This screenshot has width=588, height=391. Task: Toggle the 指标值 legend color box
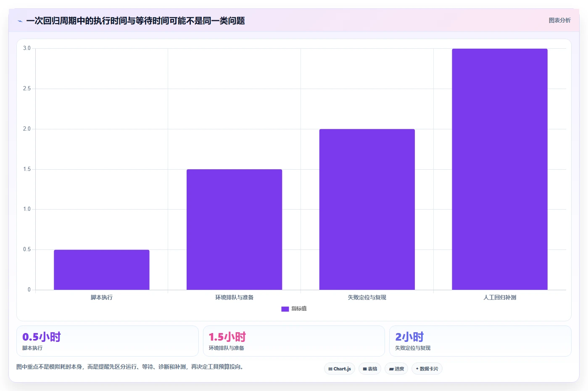pyautogui.click(x=285, y=309)
